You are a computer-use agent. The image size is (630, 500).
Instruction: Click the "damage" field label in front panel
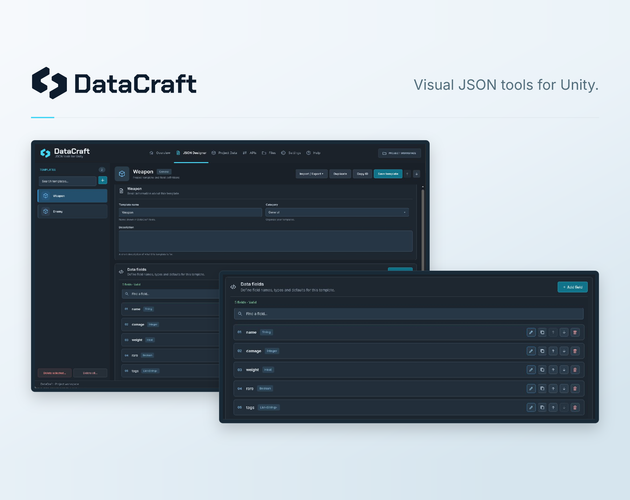click(x=254, y=351)
